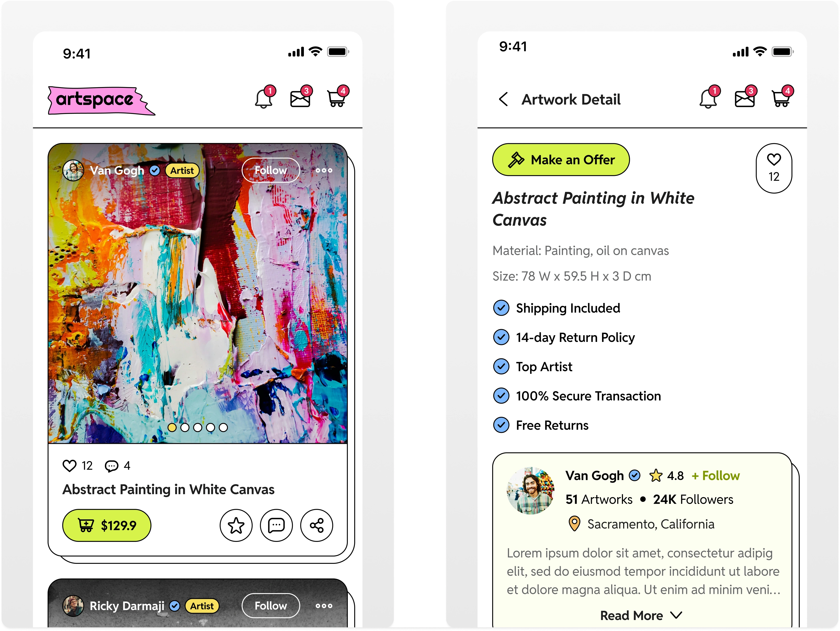Open three-dot menu on Ricky Darmaji post
The image size is (840, 631).
tap(324, 606)
